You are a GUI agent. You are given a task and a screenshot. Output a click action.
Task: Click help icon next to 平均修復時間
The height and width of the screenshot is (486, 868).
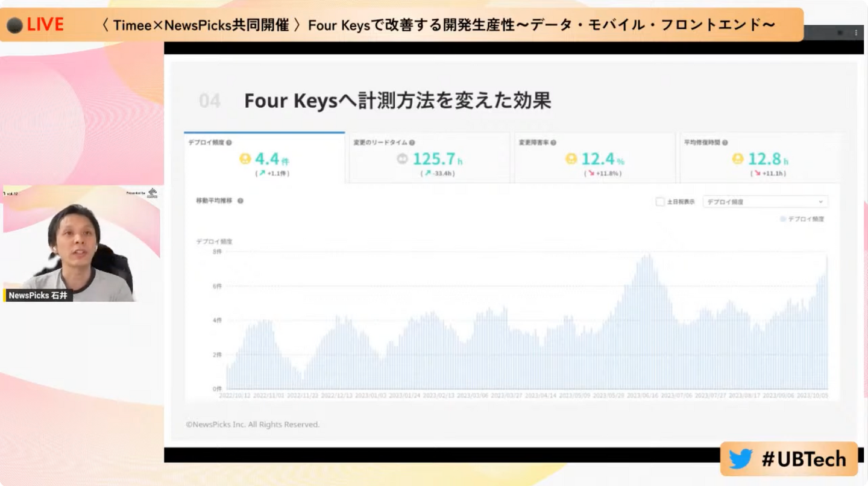[x=725, y=143]
